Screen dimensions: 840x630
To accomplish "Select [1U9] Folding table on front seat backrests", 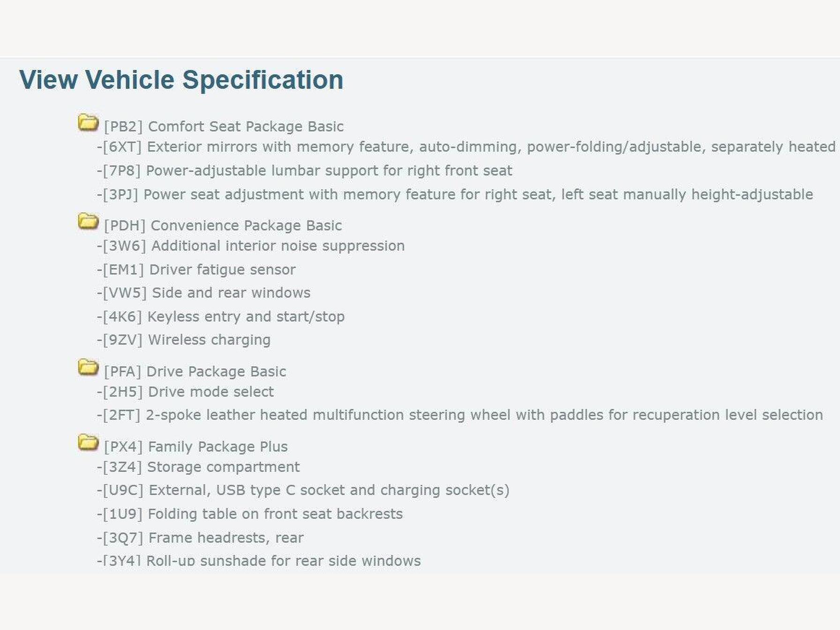I will point(250,514).
